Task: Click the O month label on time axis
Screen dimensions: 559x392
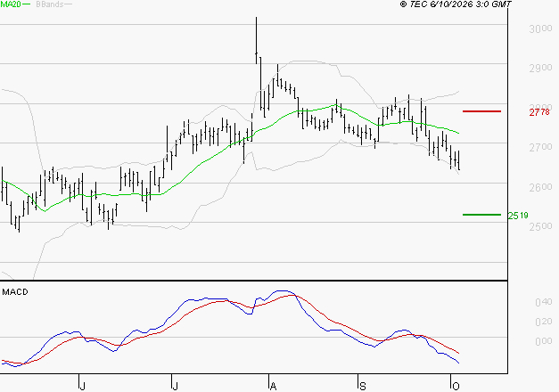Action: click(x=456, y=386)
